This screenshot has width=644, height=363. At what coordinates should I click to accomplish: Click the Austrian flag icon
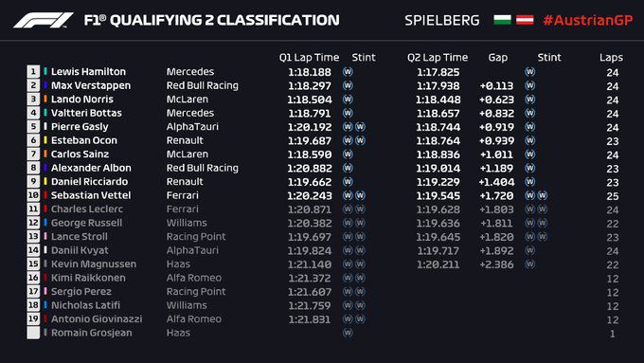click(525, 20)
